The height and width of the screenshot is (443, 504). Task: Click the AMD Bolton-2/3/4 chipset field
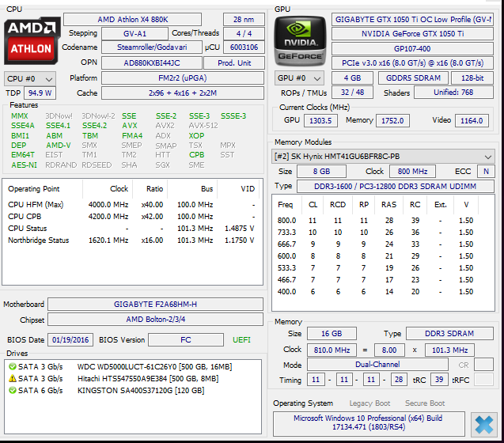[155, 320]
